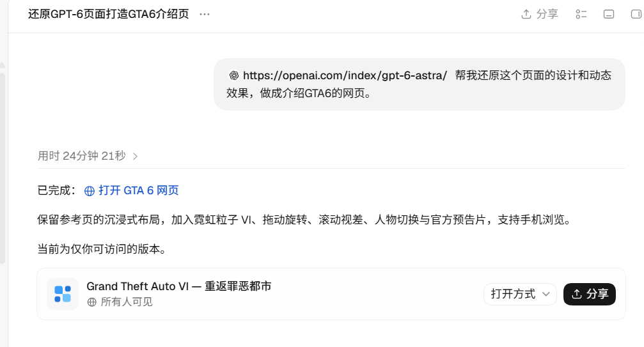644x347 pixels.
Task: Click the openai.com gpt-6-astra URL
Action: point(345,75)
